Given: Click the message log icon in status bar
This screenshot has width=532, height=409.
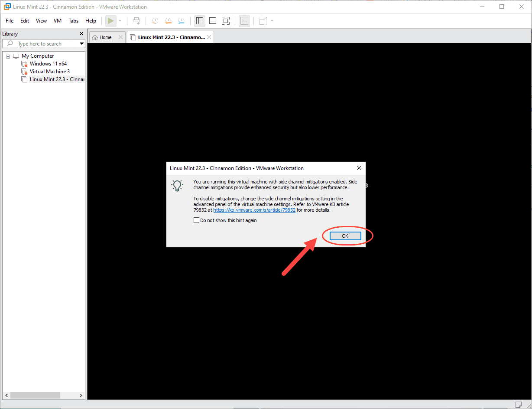Looking at the screenshot, I should [x=519, y=405].
